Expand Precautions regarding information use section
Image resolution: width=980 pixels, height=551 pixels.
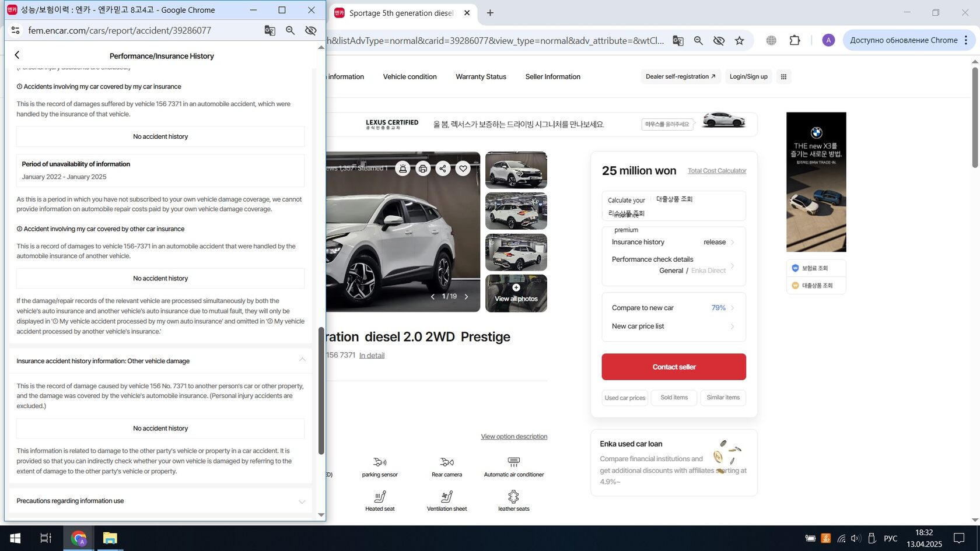(x=302, y=501)
